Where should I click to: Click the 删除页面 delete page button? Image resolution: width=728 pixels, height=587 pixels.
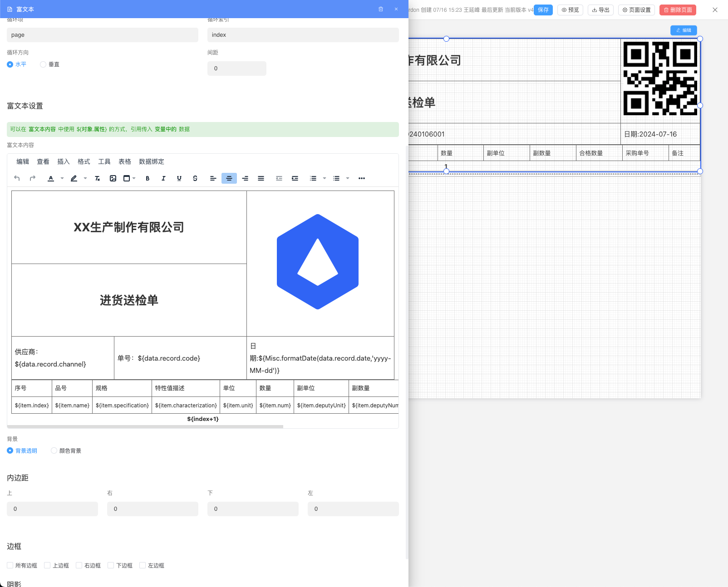click(678, 10)
